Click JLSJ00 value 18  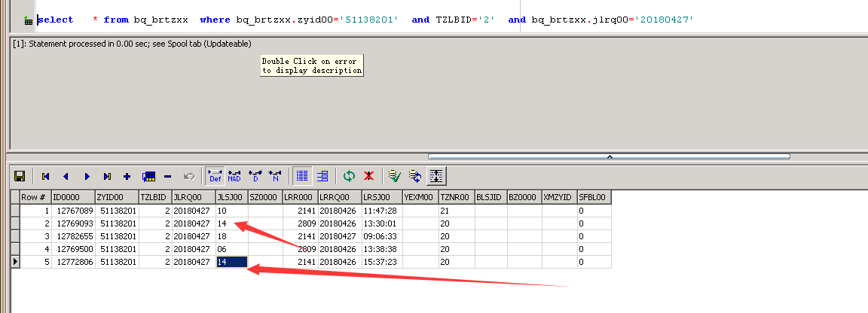pos(231,236)
